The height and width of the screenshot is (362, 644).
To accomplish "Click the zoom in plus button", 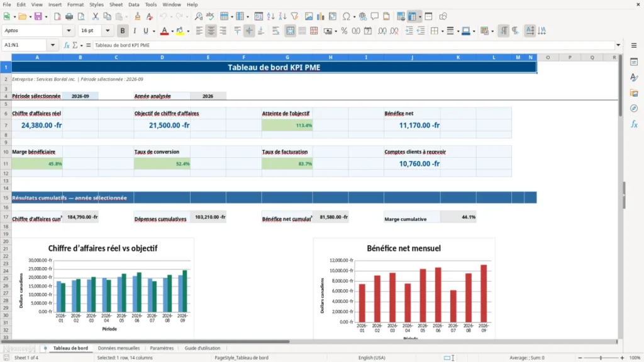I will [622, 358].
